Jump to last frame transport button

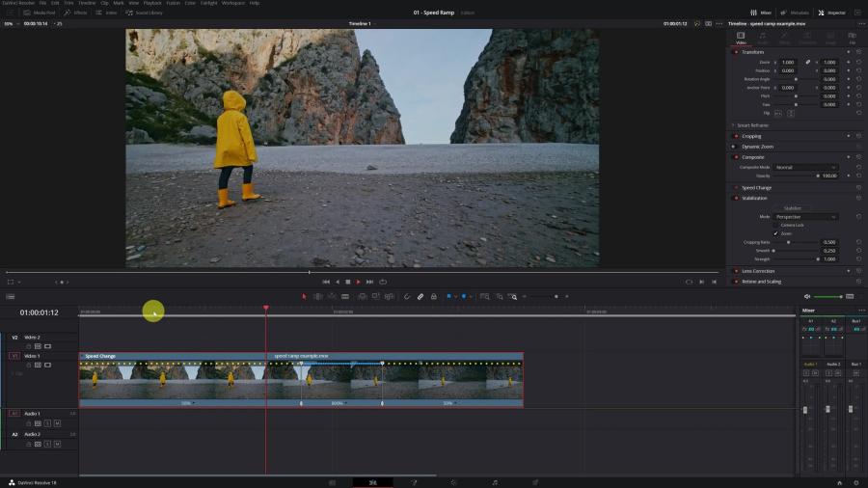coord(369,282)
